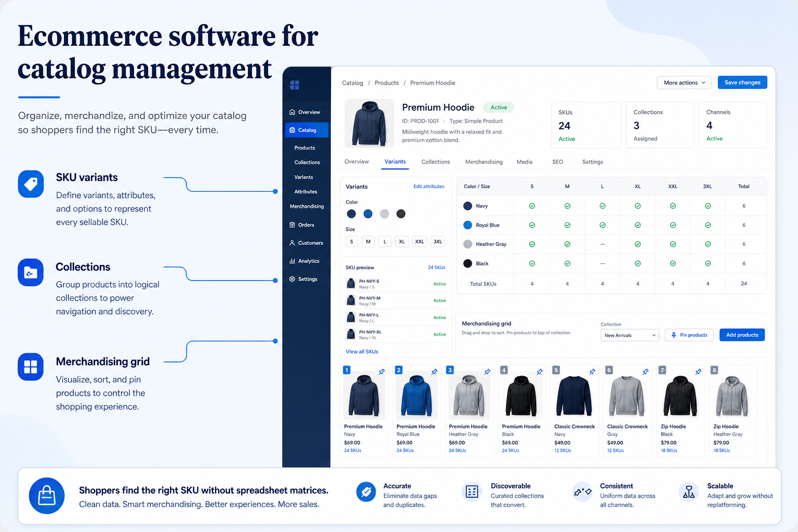
Task: Open the Edit attributes link
Action: click(429, 187)
